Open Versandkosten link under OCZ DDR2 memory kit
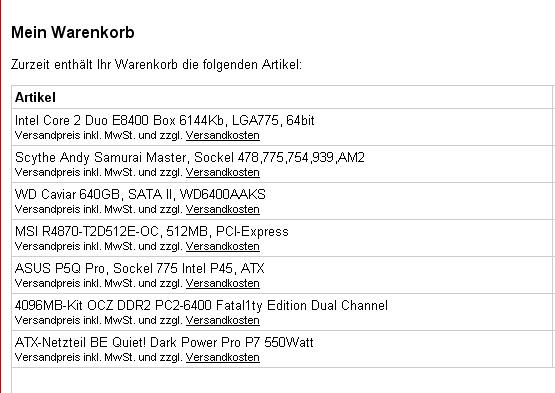555x393 pixels. (223, 320)
